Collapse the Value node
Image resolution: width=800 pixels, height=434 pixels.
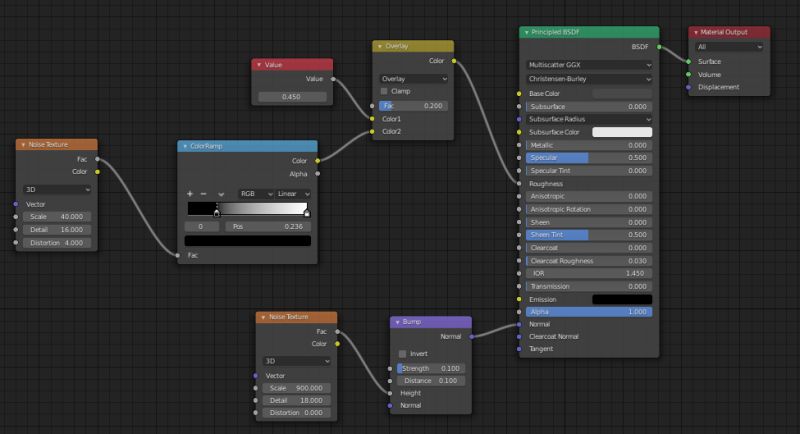259,65
